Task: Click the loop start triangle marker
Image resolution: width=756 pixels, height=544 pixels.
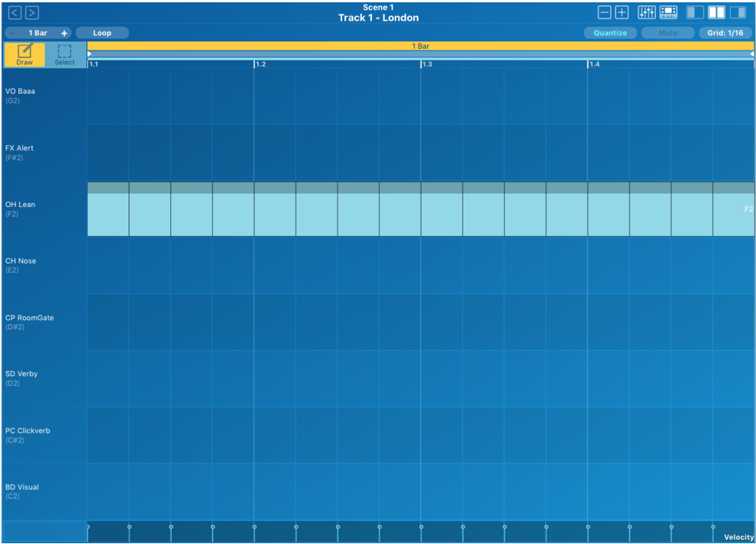Action: [89, 54]
